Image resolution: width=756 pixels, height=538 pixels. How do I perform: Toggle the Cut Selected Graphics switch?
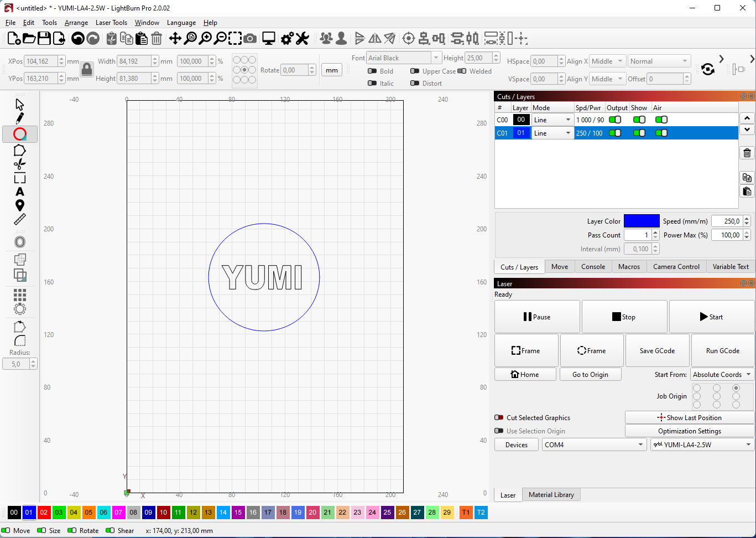tap(499, 418)
